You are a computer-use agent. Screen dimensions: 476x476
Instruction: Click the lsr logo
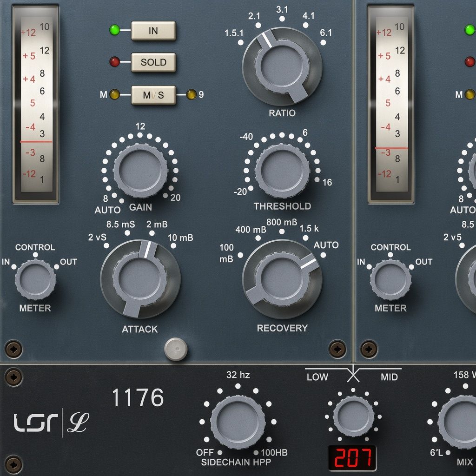tap(36, 423)
